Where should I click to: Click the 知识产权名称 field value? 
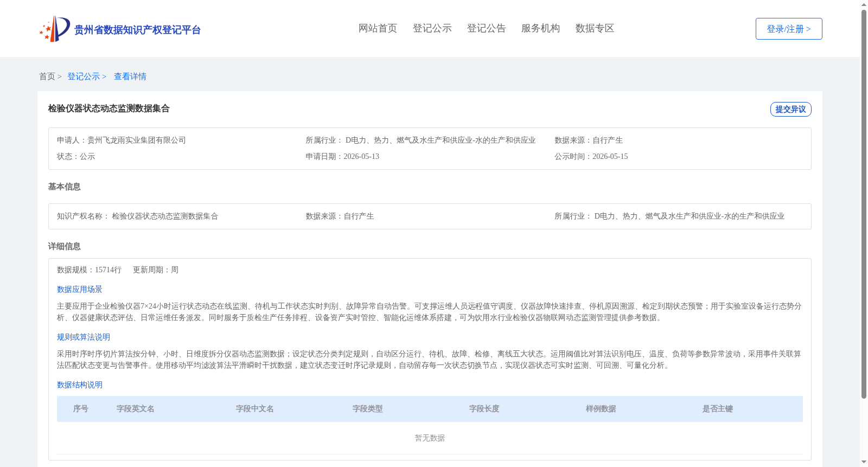click(x=165, y=216)
